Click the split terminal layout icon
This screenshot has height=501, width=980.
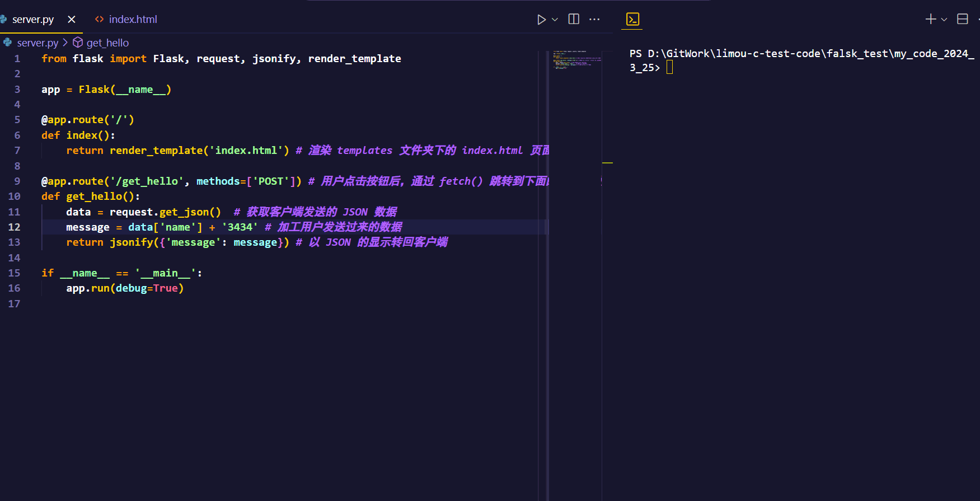[x=963, y=19]
